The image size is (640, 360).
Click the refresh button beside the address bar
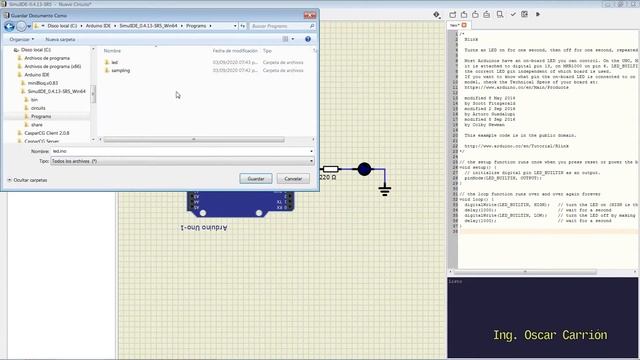tap(242, 26)
